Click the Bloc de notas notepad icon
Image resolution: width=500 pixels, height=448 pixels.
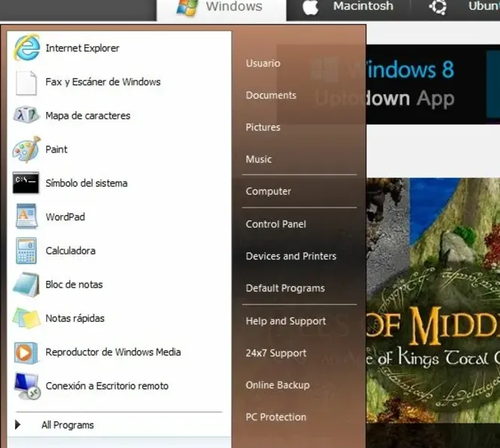pos(26,284)
